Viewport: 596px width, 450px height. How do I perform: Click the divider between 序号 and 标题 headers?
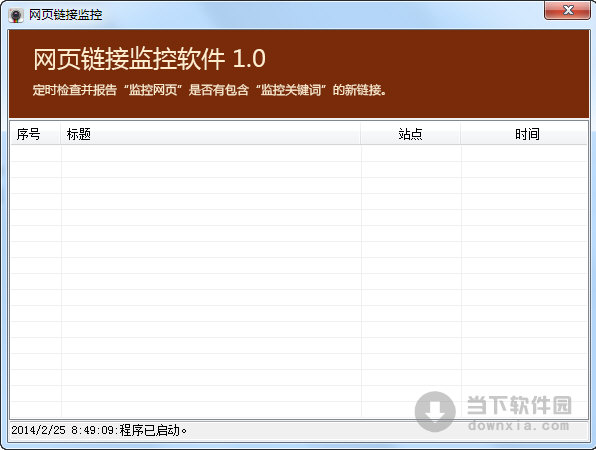pos(60,134)
